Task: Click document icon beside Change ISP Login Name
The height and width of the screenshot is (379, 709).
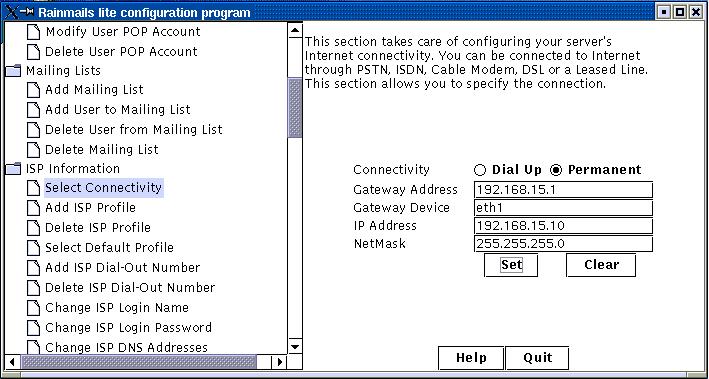Action: [x=33, y=308]
